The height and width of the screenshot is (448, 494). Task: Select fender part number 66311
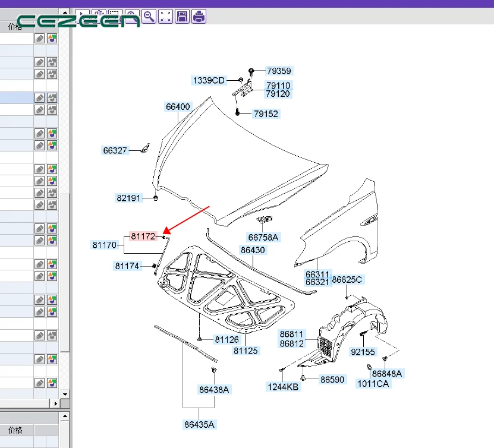click(317, 275)
